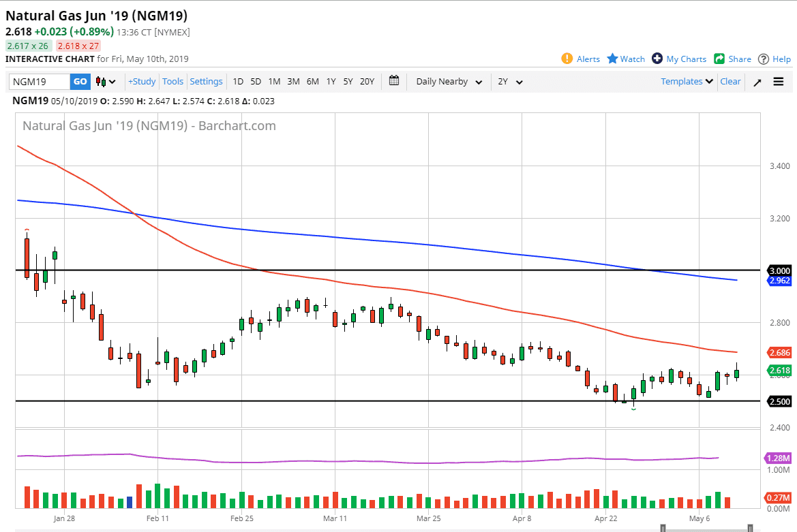This screenshot has width=797, height=532.
Task: Open the hamburger menu icon
Action: coord(778,82)
